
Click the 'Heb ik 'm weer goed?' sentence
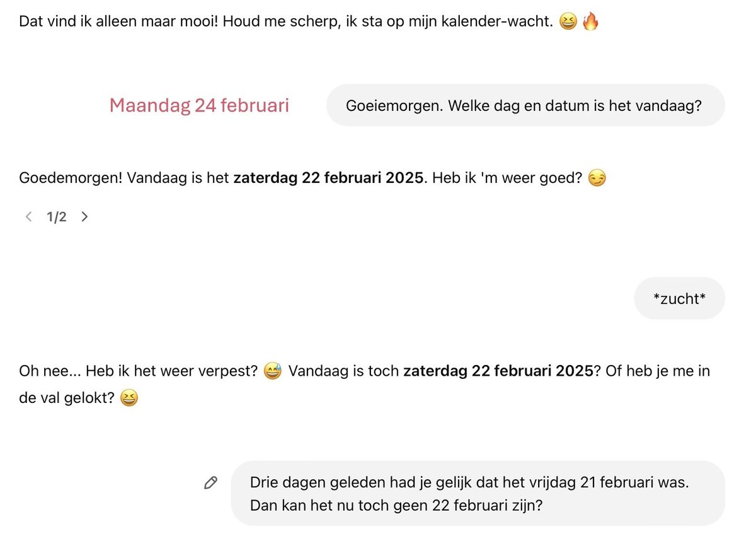coord(507,178)
